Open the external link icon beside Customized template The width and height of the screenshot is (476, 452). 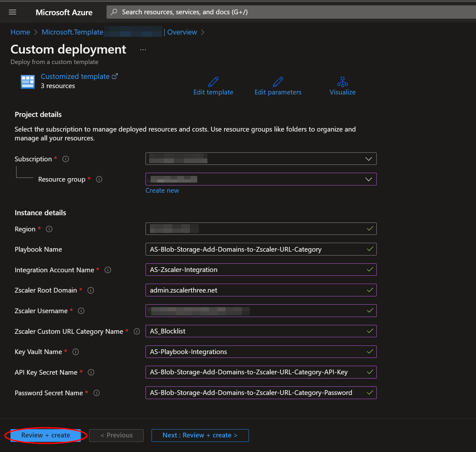pyautogui.click(x=115, y=76)
